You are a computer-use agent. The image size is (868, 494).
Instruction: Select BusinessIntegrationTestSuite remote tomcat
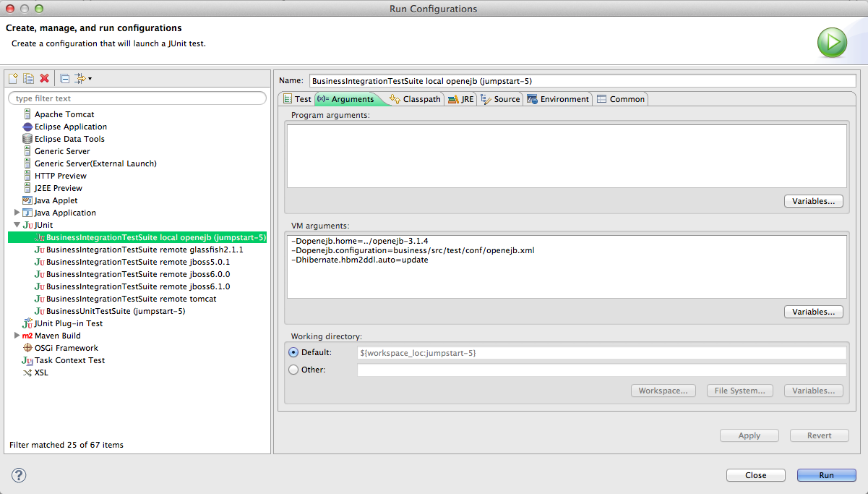132,299
